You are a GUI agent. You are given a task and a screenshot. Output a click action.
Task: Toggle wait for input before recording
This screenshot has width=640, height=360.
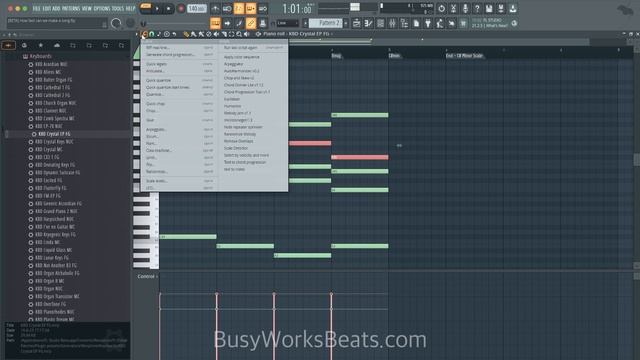[x=227, y=9]
